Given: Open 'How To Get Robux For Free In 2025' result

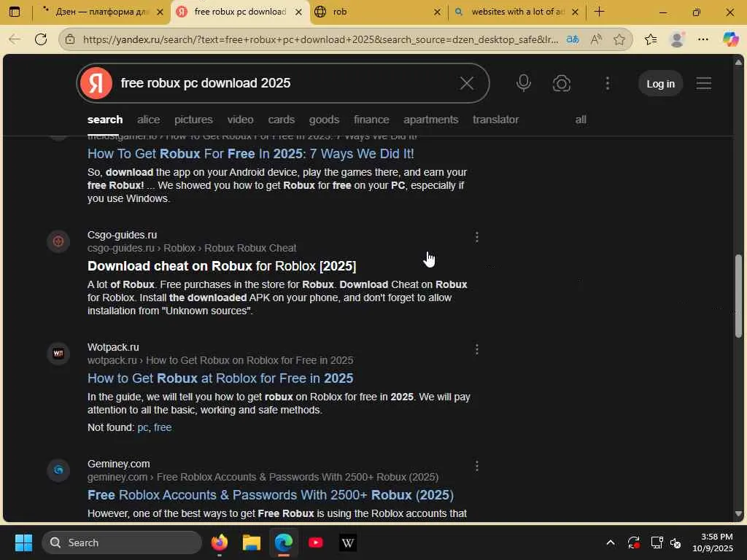Looking at the screenshot, I should [251, 154].
